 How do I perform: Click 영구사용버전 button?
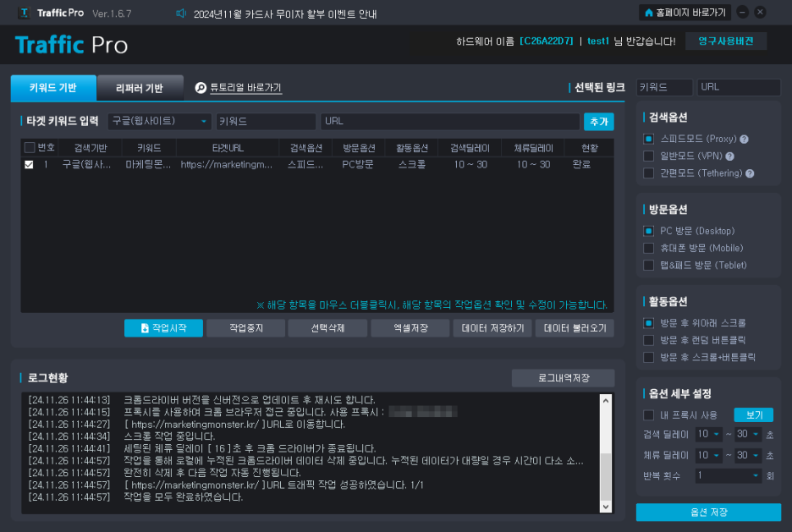pos(726,41)
